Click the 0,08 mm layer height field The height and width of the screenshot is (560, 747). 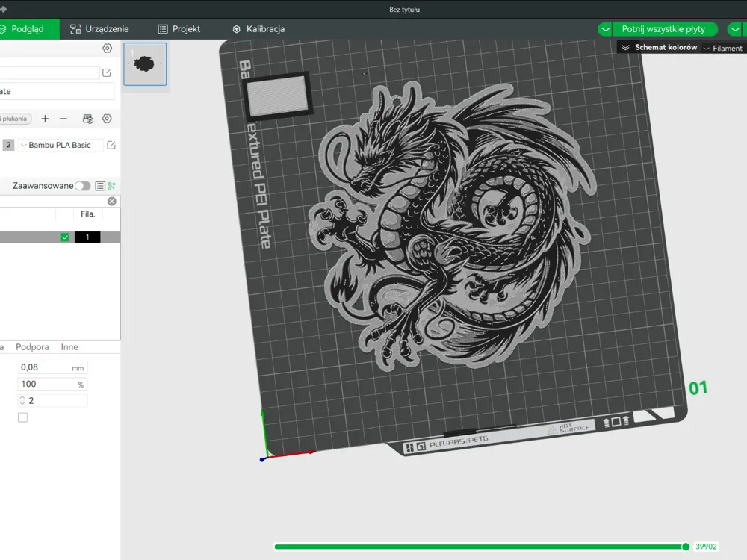coord(52,367)
